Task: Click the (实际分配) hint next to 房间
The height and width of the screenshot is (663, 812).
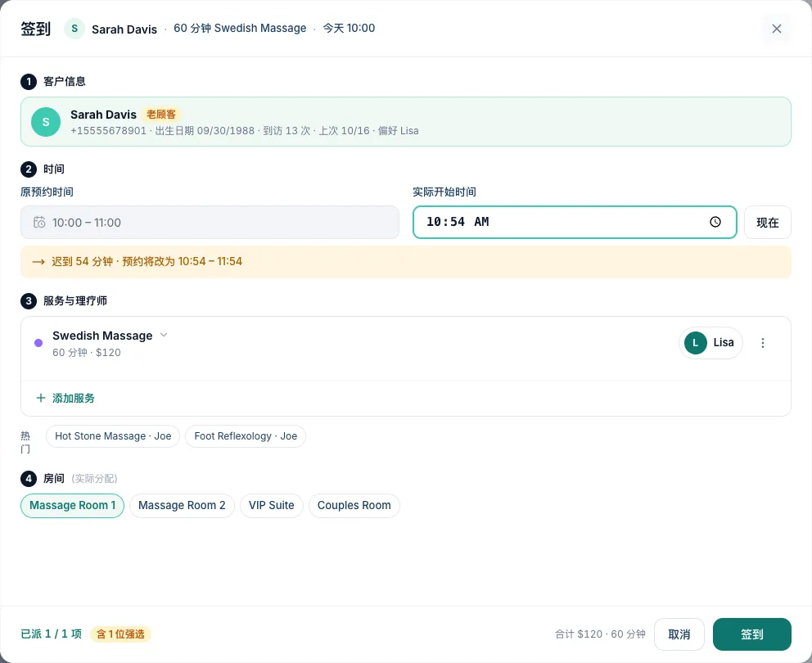Action: [94, 479]
